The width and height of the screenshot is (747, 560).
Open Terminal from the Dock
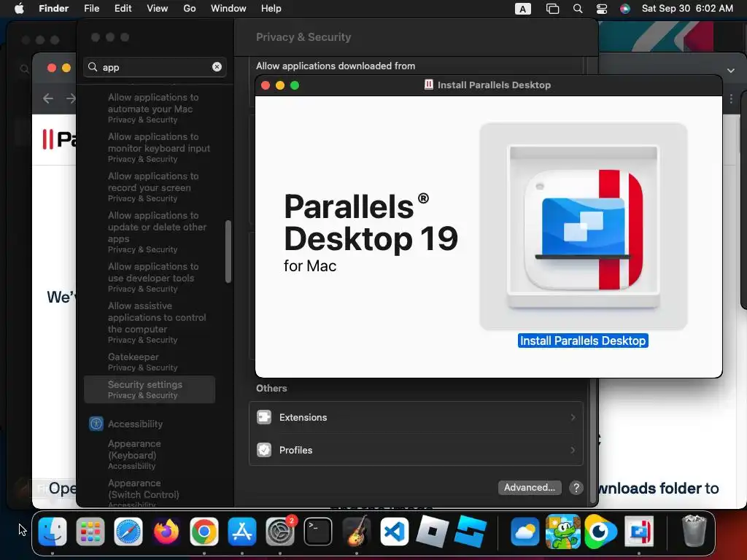[318, 532]
